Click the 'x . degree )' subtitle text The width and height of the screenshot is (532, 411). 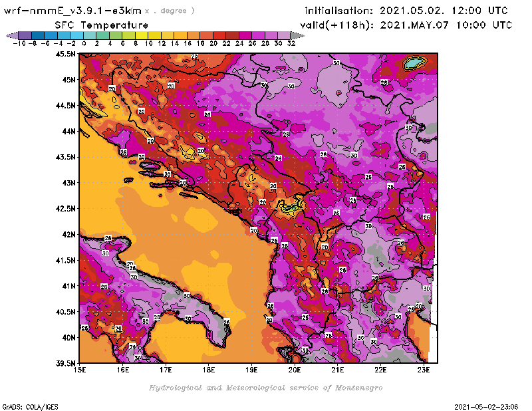170,11
